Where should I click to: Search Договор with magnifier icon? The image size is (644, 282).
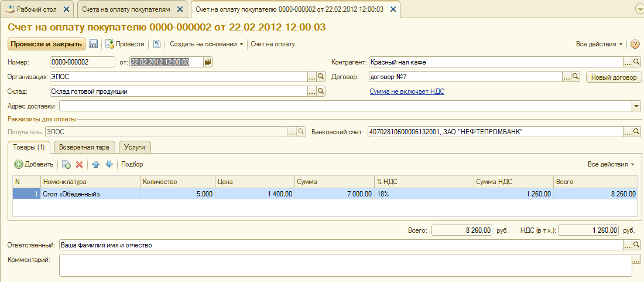(x=576, y=76)
